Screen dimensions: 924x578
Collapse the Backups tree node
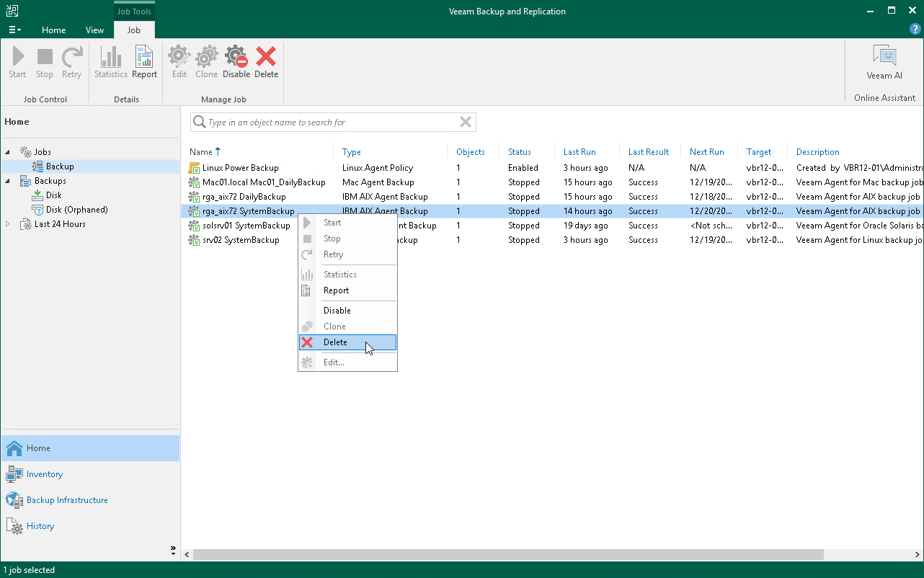point(6,180)
